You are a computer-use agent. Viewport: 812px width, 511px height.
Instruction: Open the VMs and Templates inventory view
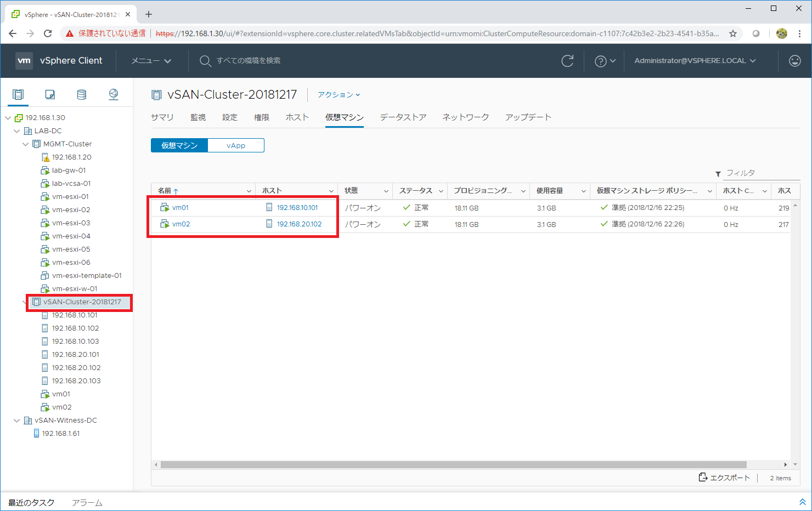tap(50, 94)
